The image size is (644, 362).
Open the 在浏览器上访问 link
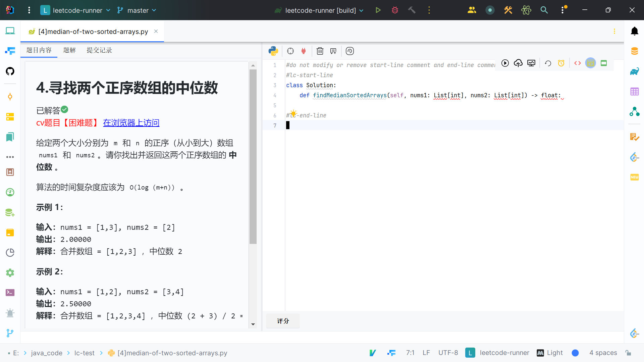tap(131, 123)
